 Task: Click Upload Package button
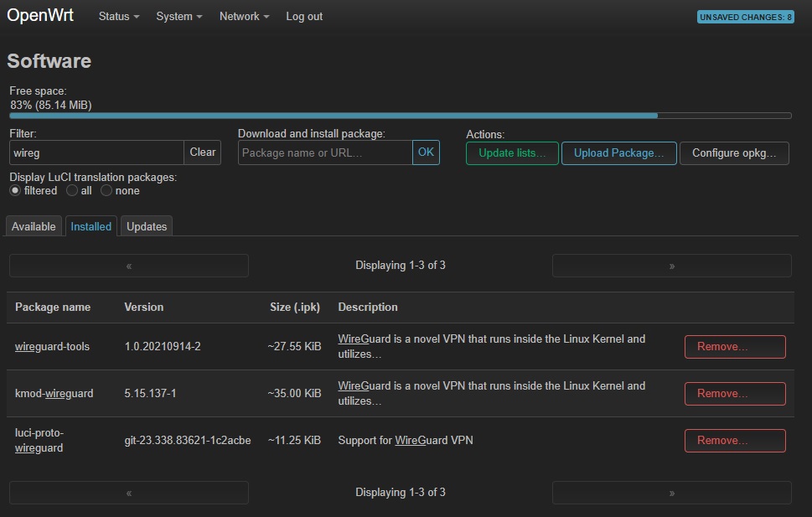tap(618, 153)
